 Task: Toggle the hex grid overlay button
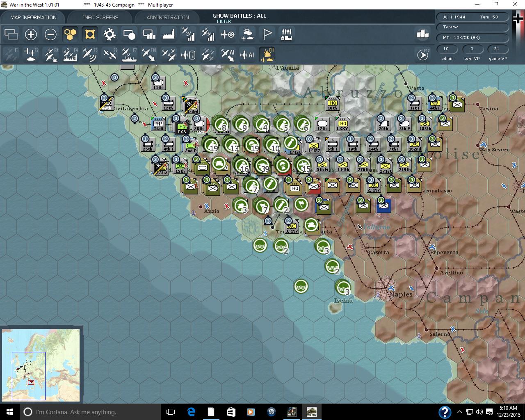[70, 34]
